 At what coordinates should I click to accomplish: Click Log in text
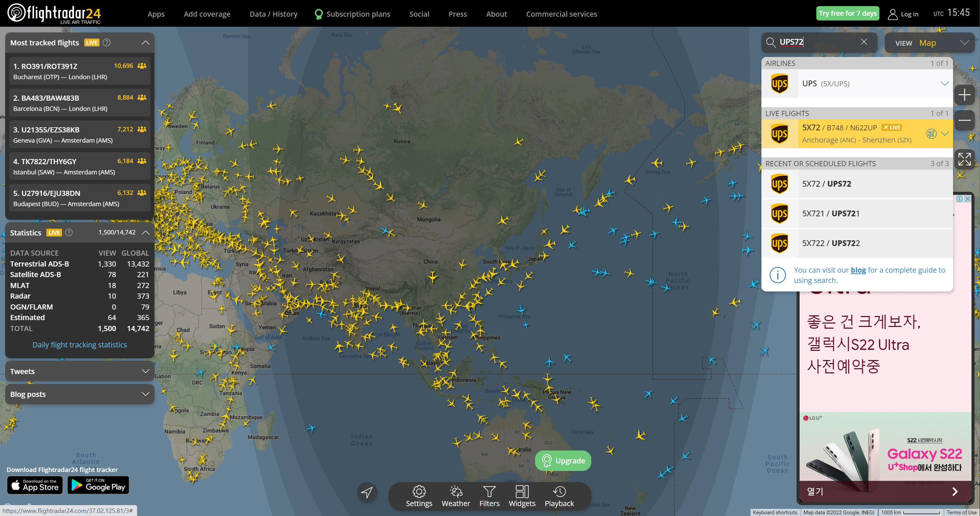click(909, 14)
